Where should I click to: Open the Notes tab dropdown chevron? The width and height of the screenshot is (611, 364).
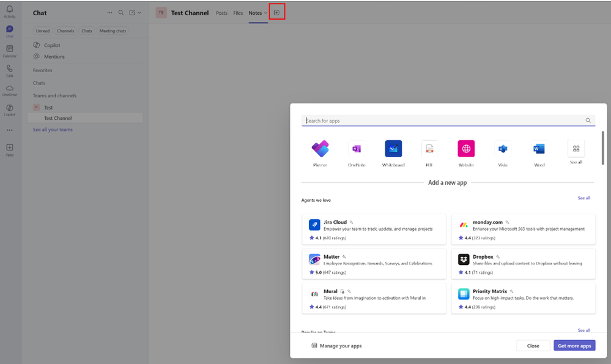click(x=266, y=13)
